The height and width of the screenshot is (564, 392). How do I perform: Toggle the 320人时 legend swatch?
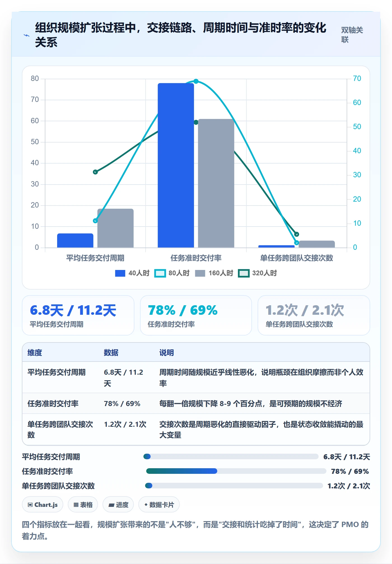[244, 273]
